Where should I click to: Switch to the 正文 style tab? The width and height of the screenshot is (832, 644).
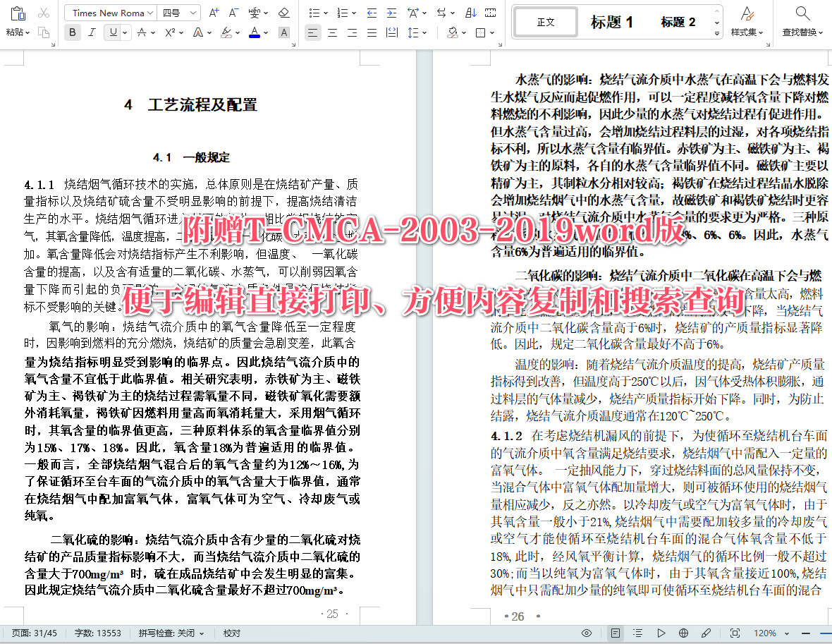[x=545, y=21]
